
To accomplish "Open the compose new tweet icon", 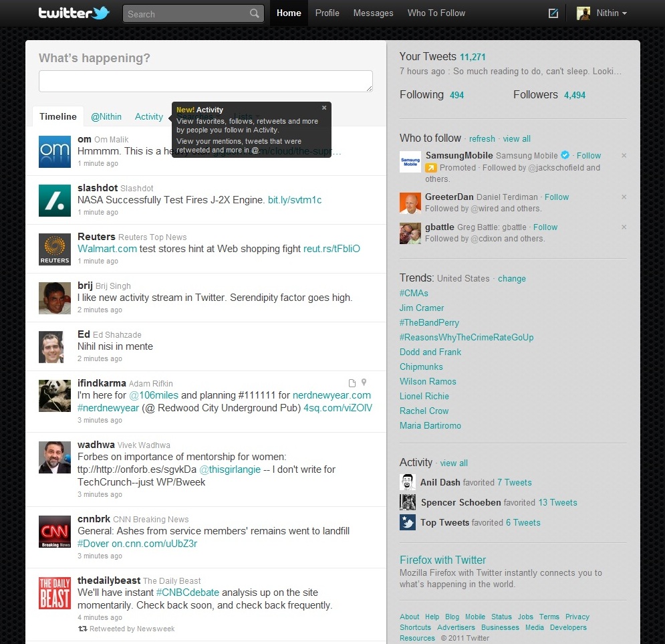I will [553, 13].
